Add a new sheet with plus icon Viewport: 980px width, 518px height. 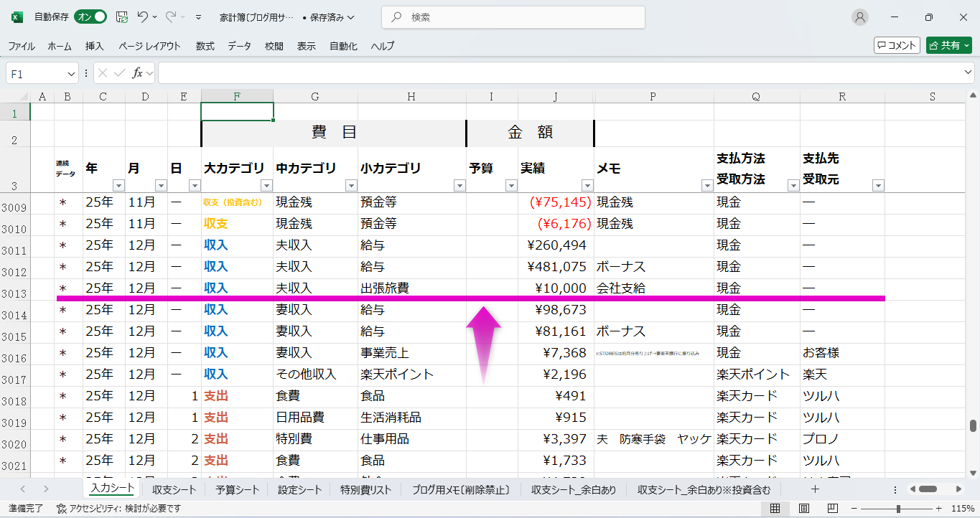click(x=815, y=489)
